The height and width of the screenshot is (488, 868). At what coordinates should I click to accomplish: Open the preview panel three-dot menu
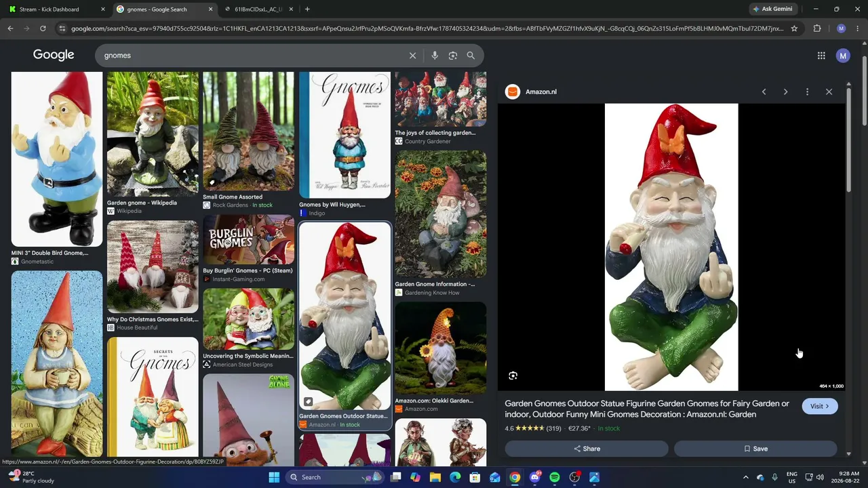click(807, 91)
